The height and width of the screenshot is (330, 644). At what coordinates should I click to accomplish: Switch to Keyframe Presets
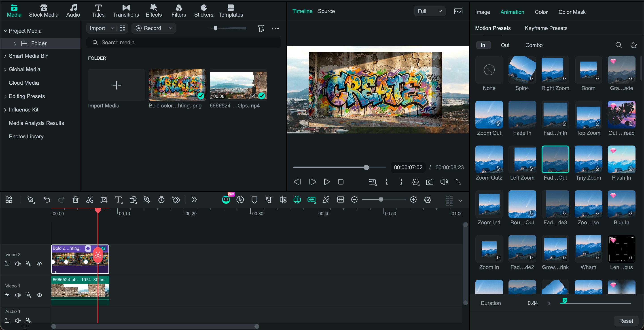tap(546, 28)
